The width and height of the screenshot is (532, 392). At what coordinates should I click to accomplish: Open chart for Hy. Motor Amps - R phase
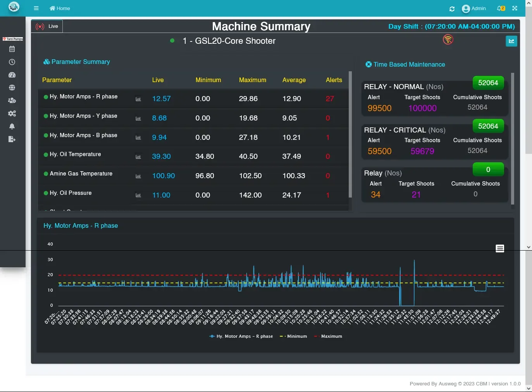pos(138,99)
